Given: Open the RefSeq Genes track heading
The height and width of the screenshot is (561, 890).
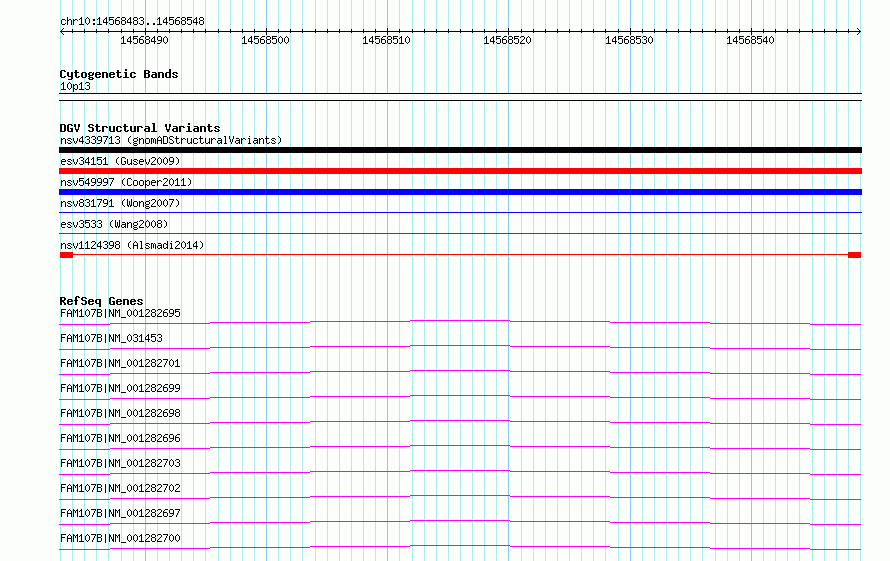Looking at the screenshot, I should (101, 301).
